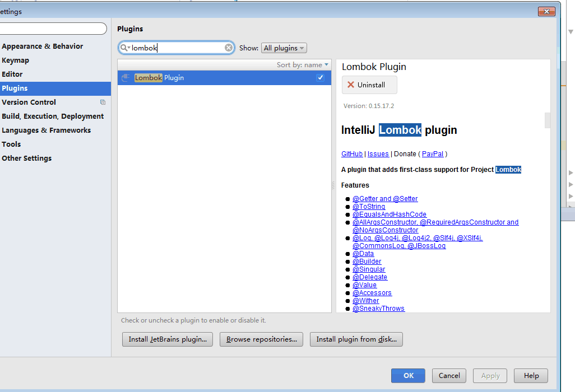The image size is (575, 392).
Task: Click the plugin description scrollbar thumb
Action: pyautogui.click(x=548, y=120)
